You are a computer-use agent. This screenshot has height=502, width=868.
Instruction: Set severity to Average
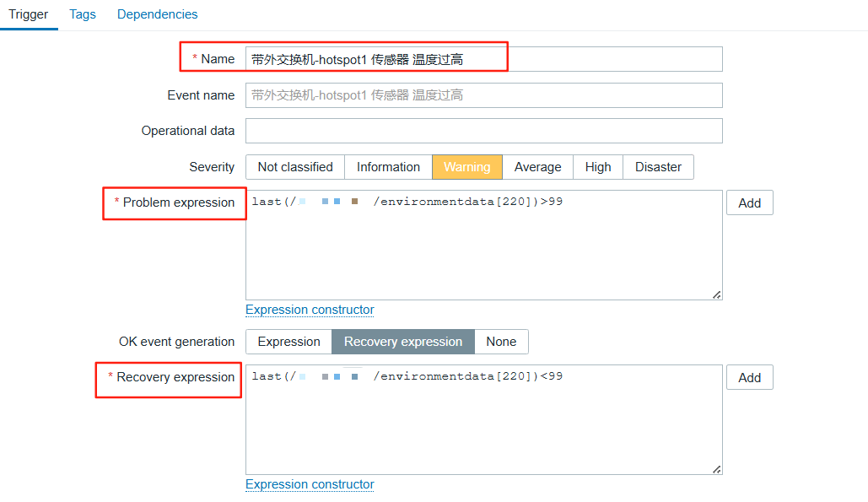point(537,167)
